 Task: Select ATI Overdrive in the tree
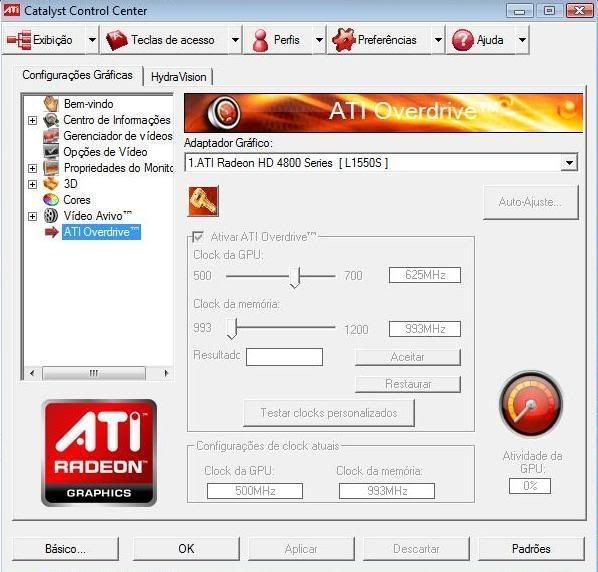point(101,232)
